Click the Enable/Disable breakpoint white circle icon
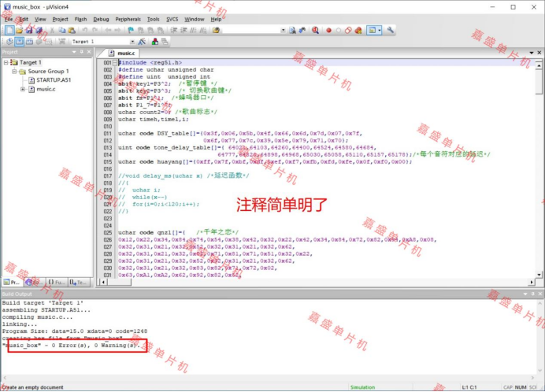Viewport: 545px width, 392px height. (x=338, y=31)
